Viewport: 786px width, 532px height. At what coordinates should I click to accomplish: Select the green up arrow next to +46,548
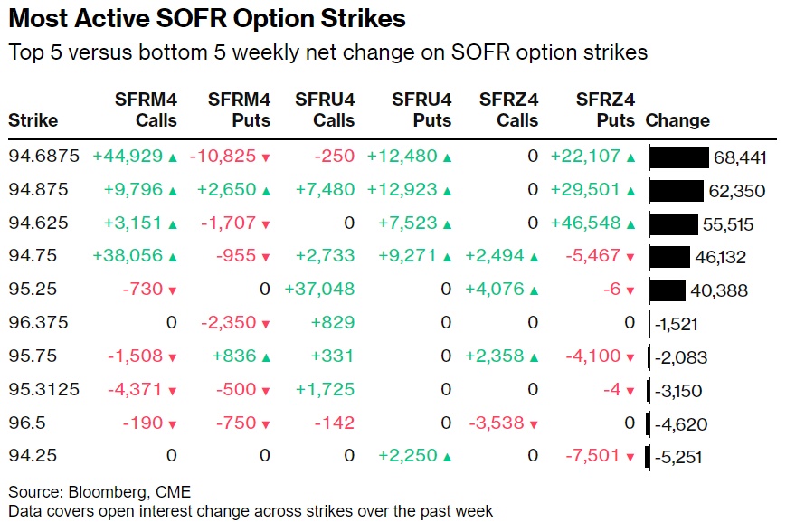coord(630,224)
